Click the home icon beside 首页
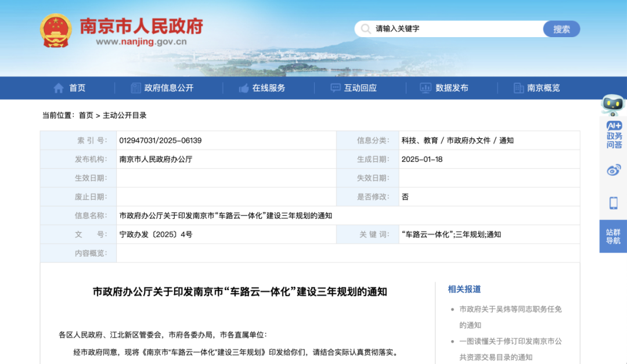The image size is (627, 364). pos(59,88)
